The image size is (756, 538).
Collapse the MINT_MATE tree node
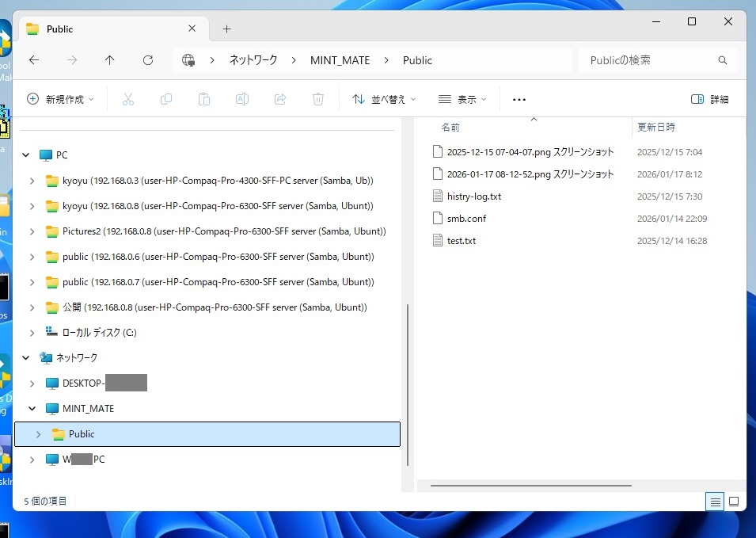coord(32,409)
